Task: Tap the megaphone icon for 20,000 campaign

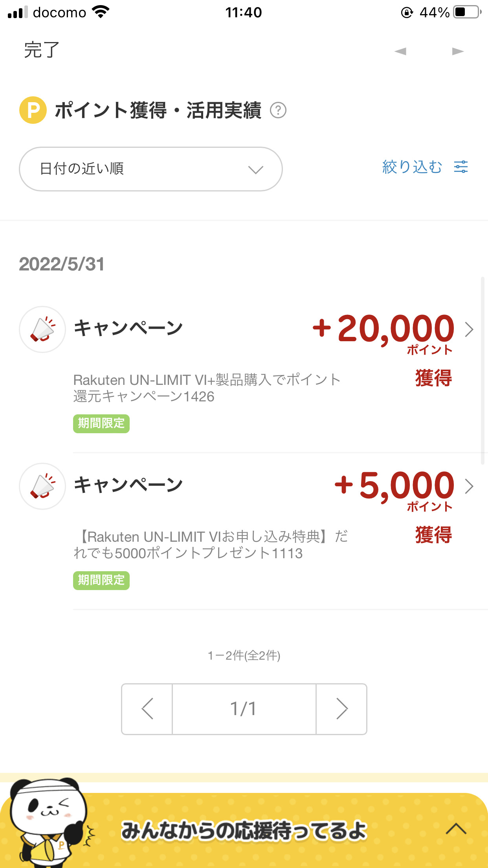Action: coord(42,329)
